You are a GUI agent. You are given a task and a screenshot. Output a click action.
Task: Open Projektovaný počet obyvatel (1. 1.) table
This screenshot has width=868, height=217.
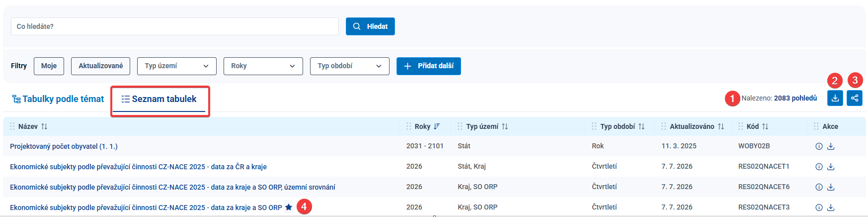pyautogui.click(x=64, y=146)
